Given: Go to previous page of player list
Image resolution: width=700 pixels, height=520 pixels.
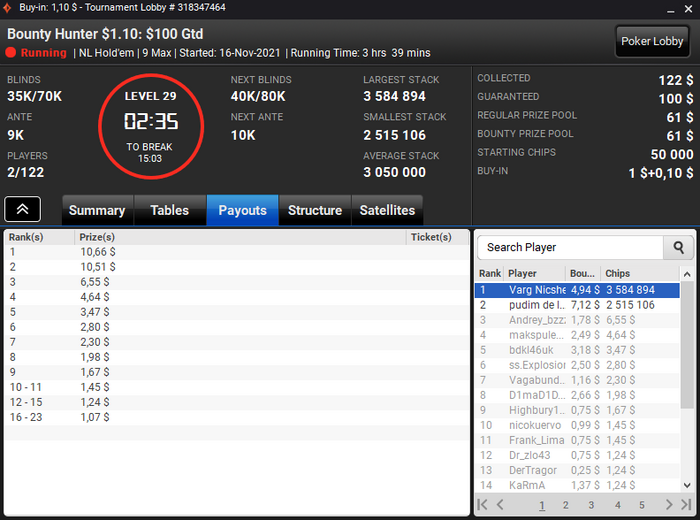Looking at the screenshot, I should coord(500,504).
